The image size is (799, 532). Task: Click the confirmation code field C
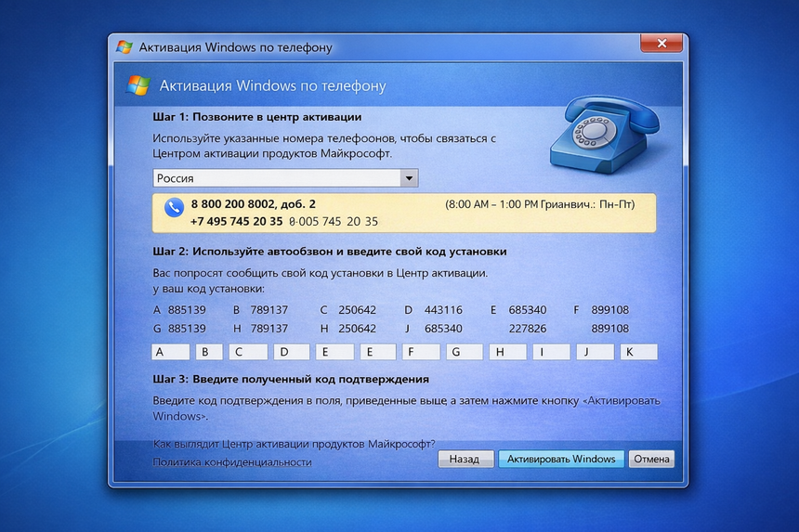(248, 352)
